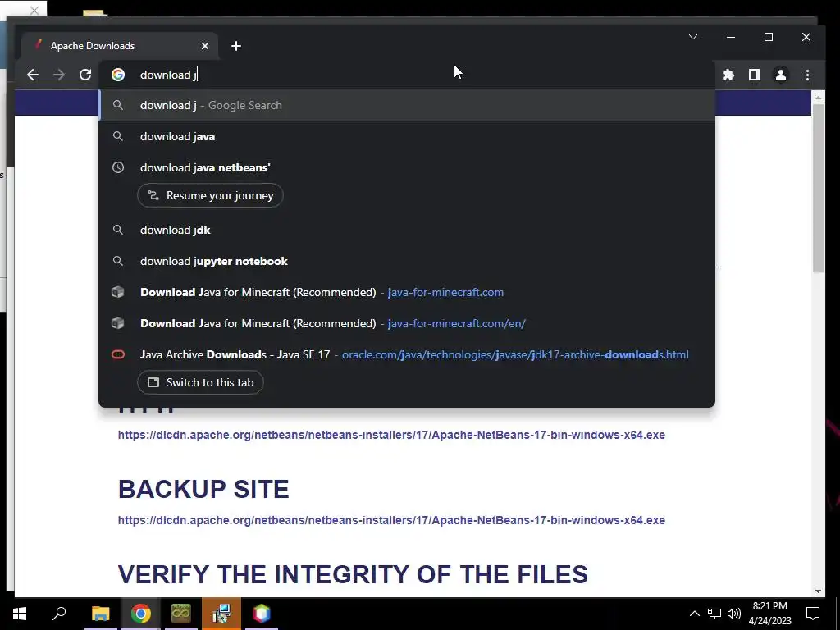Image resolution: width=840 pixels, height=630 pixels.
Task: Open the Windows Start menu
Action: (x=20, y=614)
